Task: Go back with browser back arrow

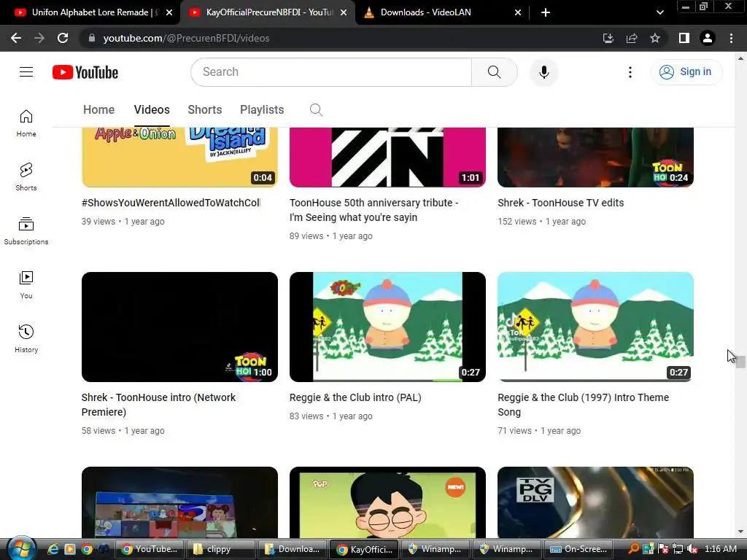Action: (x=16, y=38)
